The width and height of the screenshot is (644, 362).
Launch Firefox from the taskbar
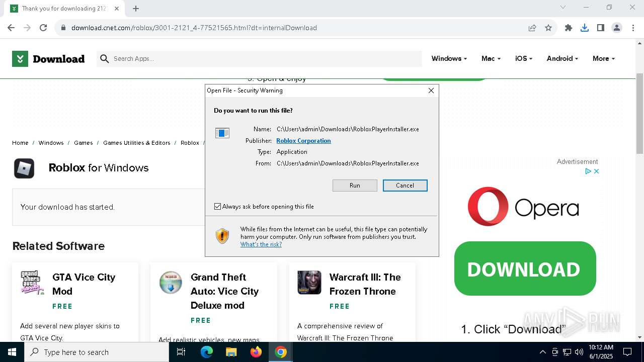pos(256,352)
